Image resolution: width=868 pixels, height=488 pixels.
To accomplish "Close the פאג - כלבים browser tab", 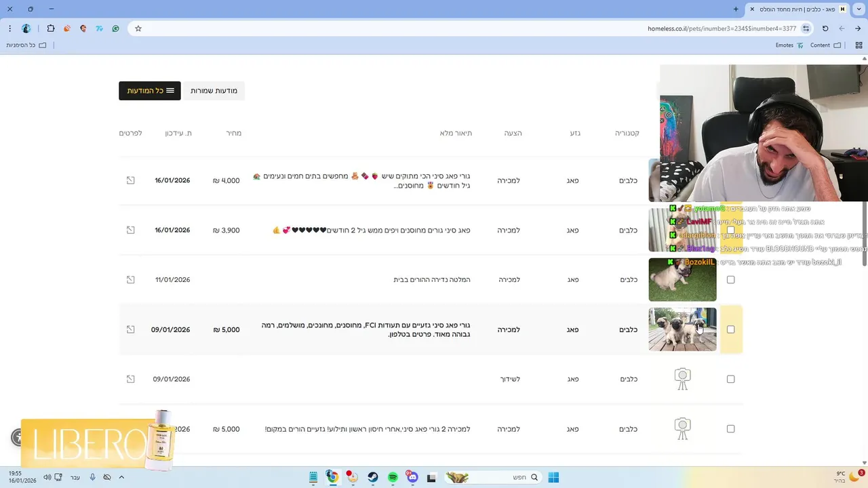I will [x=751, y=9].
